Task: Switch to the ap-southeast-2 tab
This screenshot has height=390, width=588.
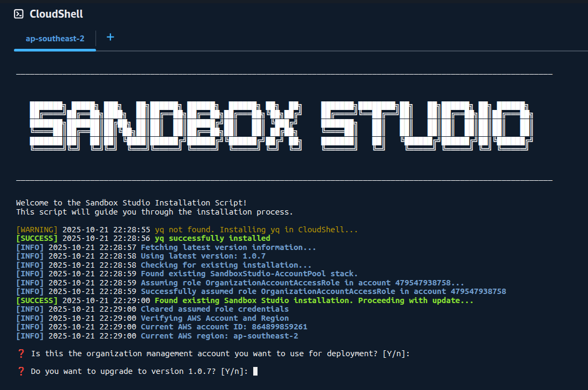Action: point(55,39)
